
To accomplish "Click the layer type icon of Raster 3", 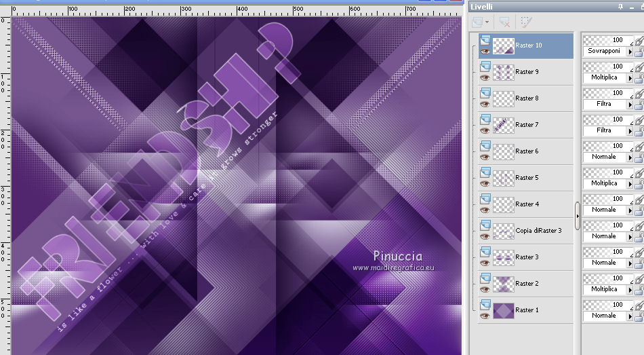I will (485, 252).
